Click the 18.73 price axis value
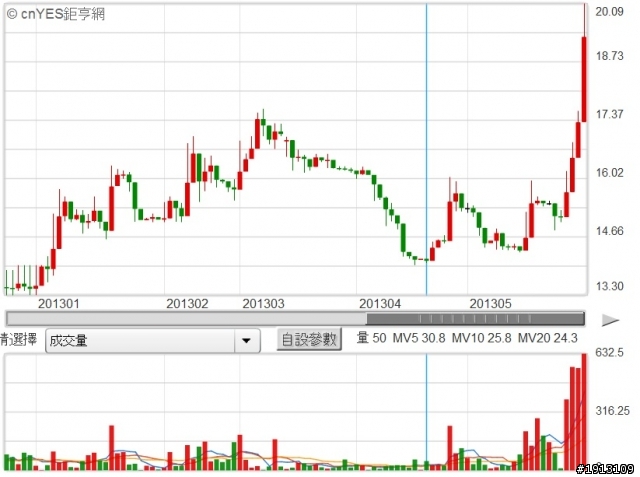The image size is (640, 477). click(609, 56)
